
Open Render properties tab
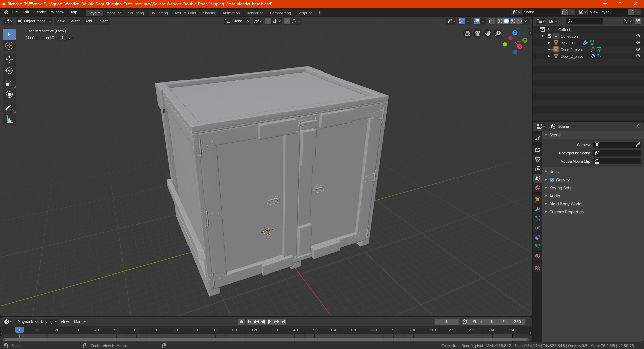[x=538, y=150]
